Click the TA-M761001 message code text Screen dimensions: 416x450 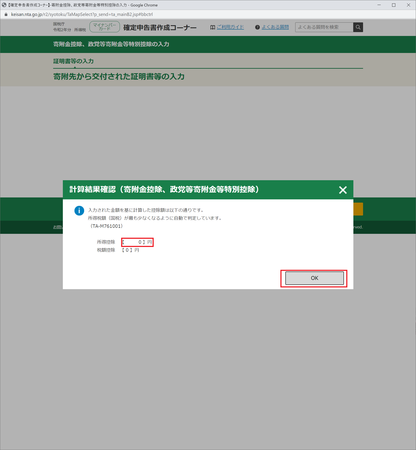click(x=107, y=226)
